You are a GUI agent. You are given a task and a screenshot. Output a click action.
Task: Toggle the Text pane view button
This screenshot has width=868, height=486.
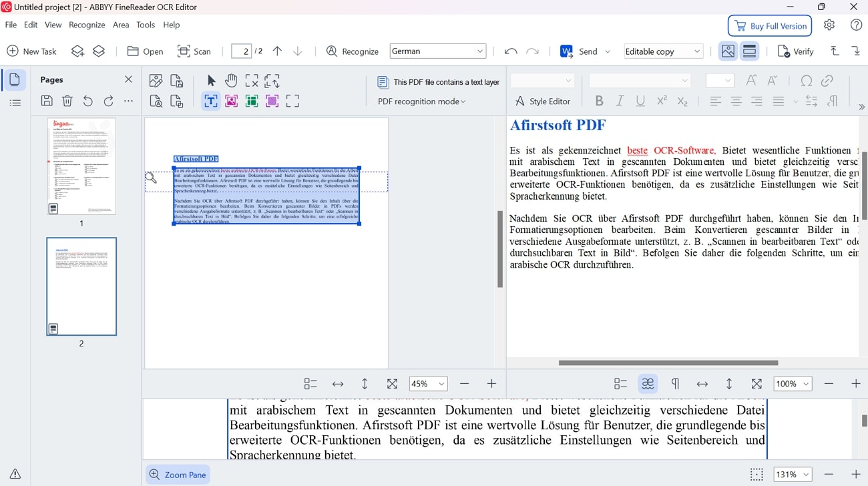coord(750,51)
